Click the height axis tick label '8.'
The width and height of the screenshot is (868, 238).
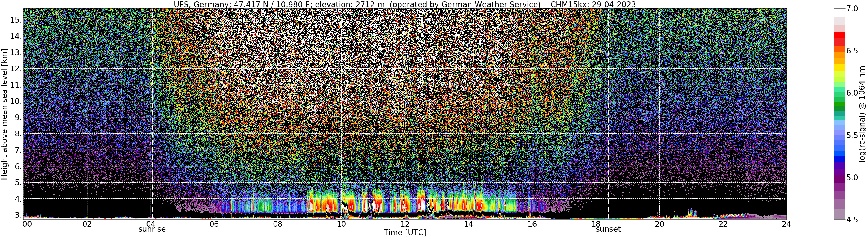[18, 134]
